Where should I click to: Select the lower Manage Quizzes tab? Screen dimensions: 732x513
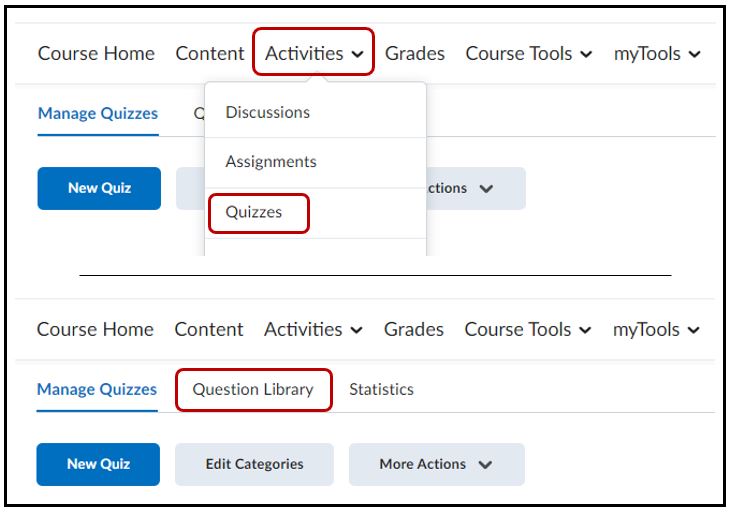coord(97,390)
